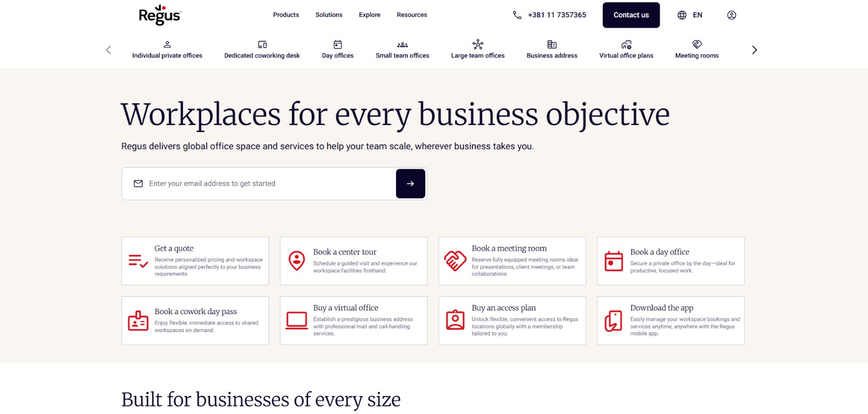This screenshot has height=414, width=868.
Task: Click the Day offices calendar icon
Action: click(x=337, y=44)
